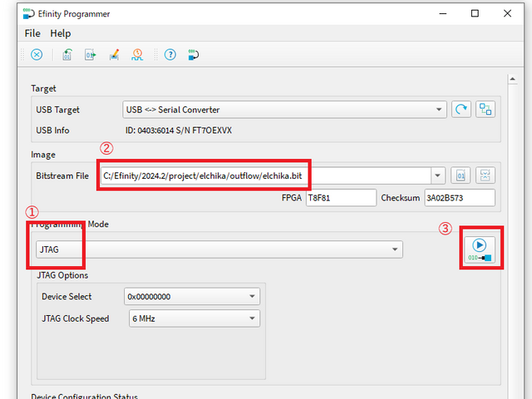Expand the Bitstream File history dropdown arrow
This screenshot has width=532, height=399.
[x=437, y=175]
